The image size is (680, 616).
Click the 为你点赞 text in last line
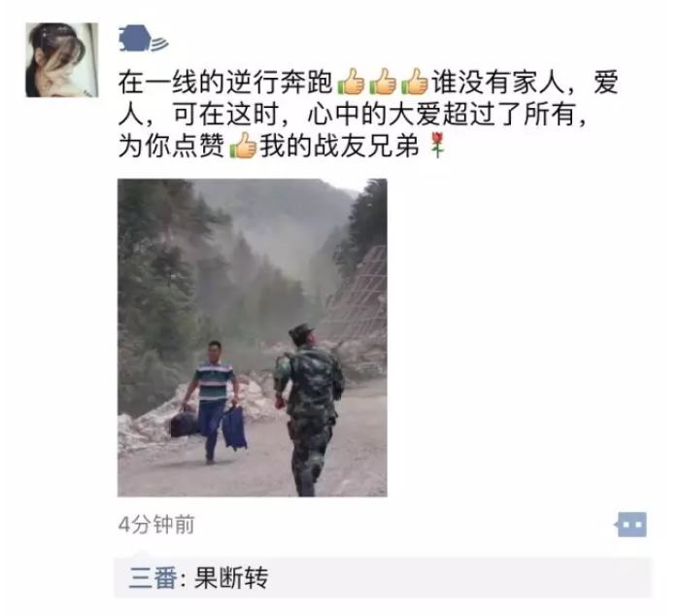click(172, 146)
